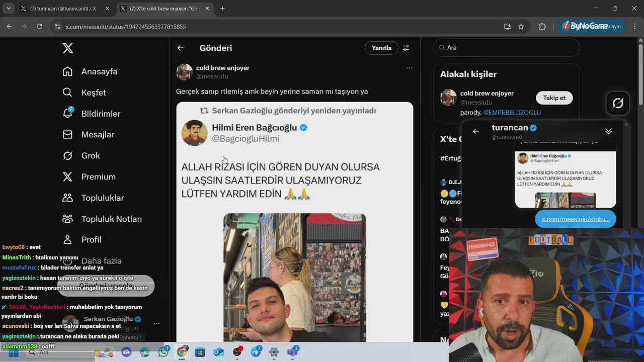Open Settings gear on the taskbar
The width and height of the screenshot is (644, 362).
click(274, 352)
